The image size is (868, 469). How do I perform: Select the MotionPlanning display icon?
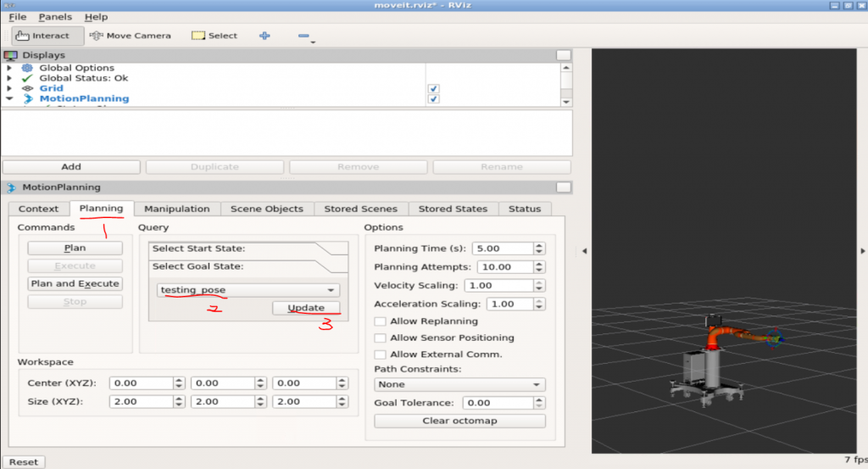coord(27,98)
